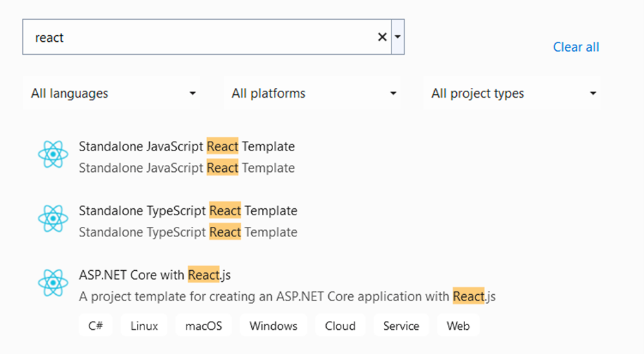Click the gray Standalone TypeScript React Template description
This screenshot has height=354, width=644.
click(188, 232)
